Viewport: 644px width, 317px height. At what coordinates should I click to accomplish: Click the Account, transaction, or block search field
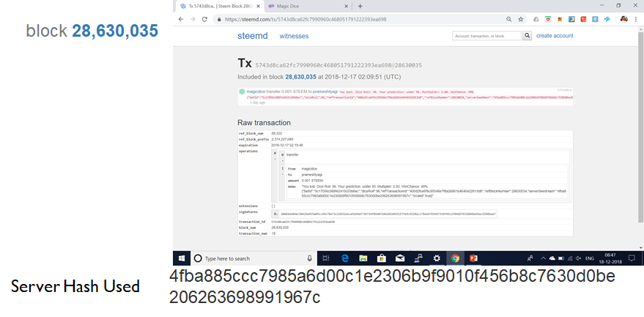(x=486, y=36)
